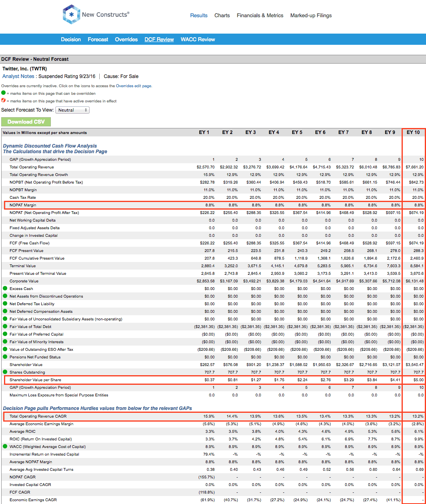The image size is (426, 504).
Task: Click the $7,661.20 revenue value
Action: 414,167
